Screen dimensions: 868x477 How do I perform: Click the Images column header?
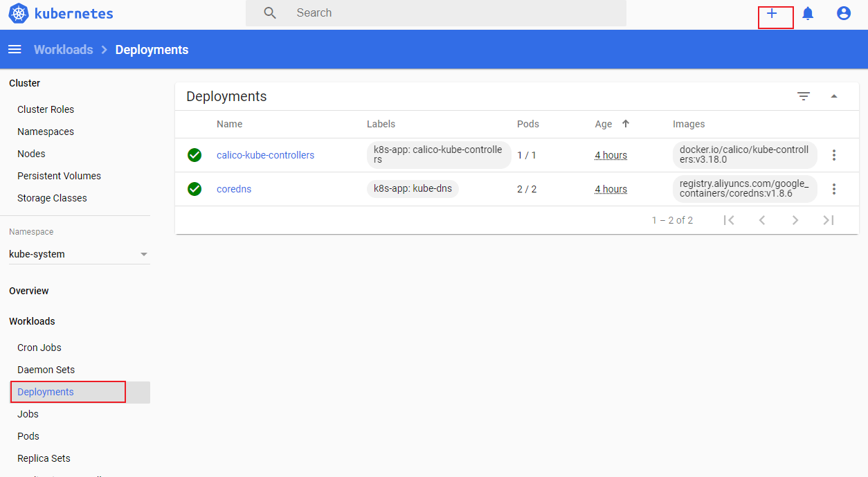tap(689, 124)
